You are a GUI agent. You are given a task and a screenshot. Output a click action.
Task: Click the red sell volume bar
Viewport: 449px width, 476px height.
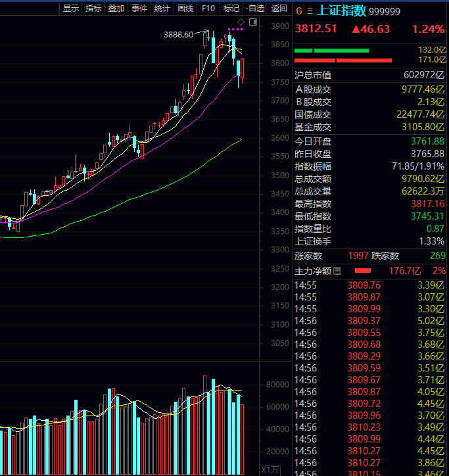(343, 60)
